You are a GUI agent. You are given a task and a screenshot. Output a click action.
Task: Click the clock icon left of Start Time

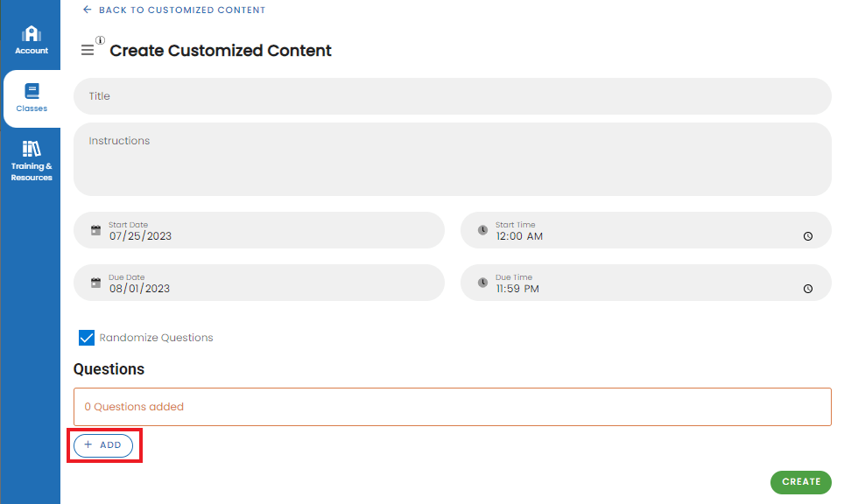482,230
